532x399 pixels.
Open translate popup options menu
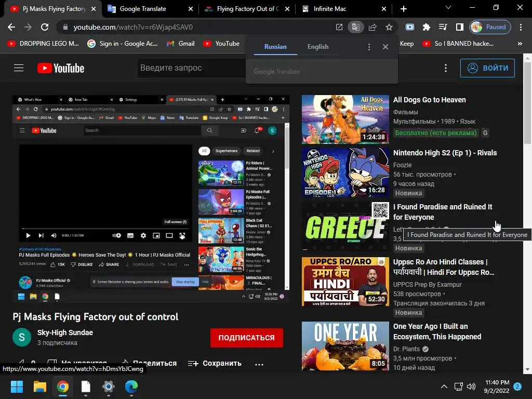369,47
